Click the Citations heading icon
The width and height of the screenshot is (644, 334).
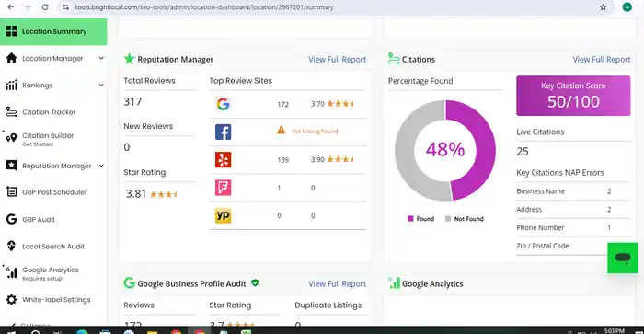[x=394, y=59]
